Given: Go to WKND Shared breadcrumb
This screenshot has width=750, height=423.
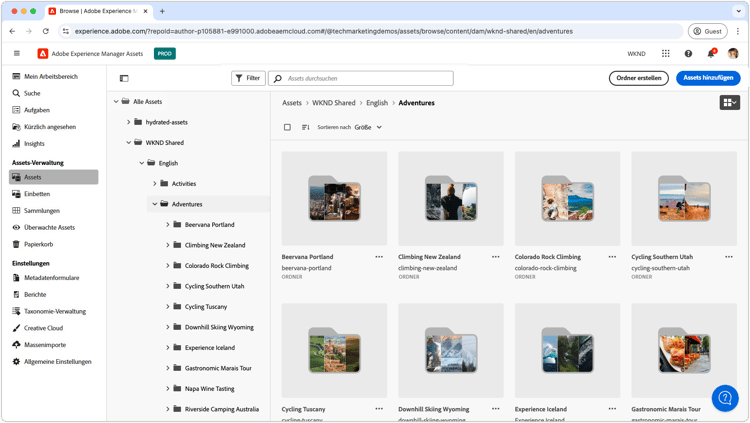Looking at the screenshot, I should 334,103.
